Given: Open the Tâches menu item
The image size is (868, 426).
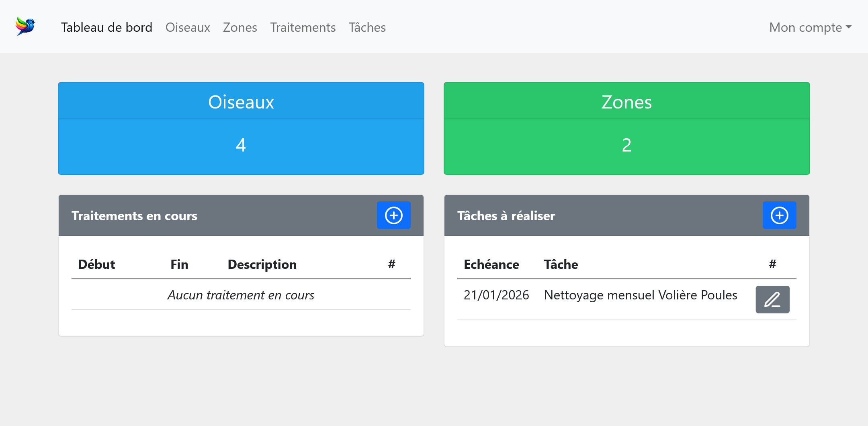Looking at the screenshot, I should pyautogui.click(x=367, y=27).
